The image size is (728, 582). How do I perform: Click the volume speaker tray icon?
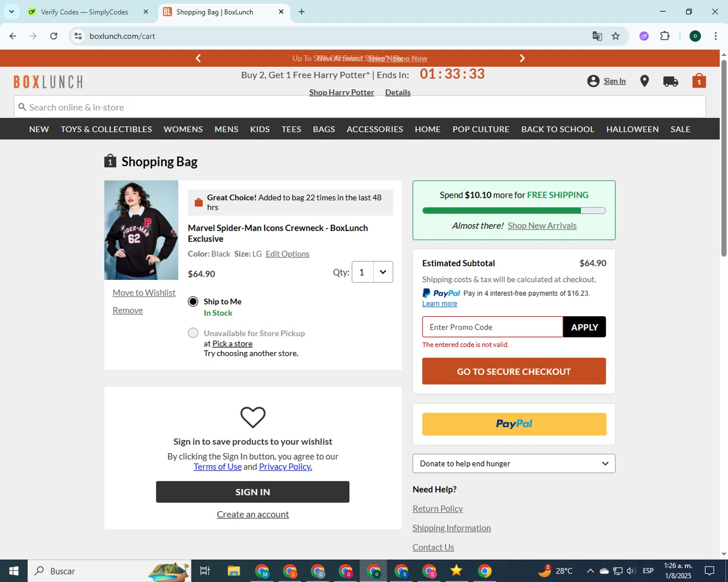click(631, 571)
